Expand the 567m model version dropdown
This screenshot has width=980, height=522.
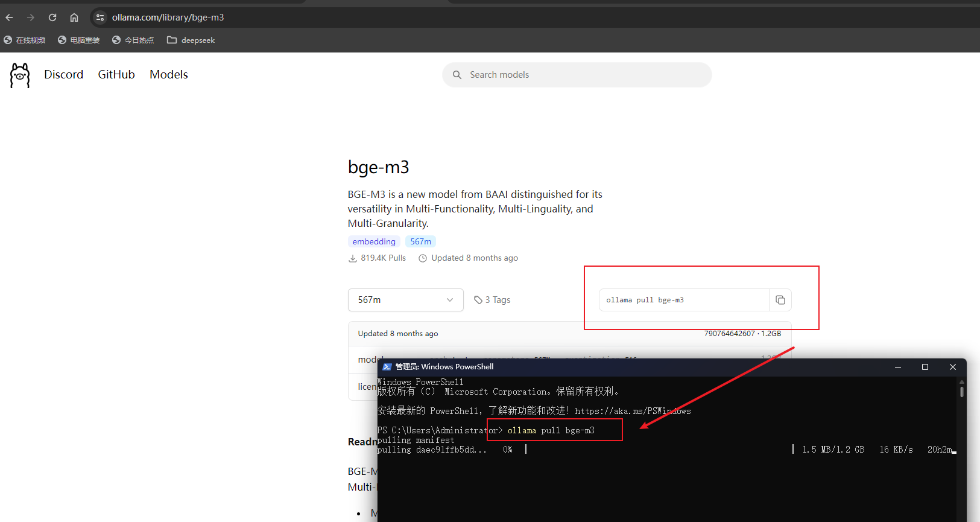click(x=405, y=300)
